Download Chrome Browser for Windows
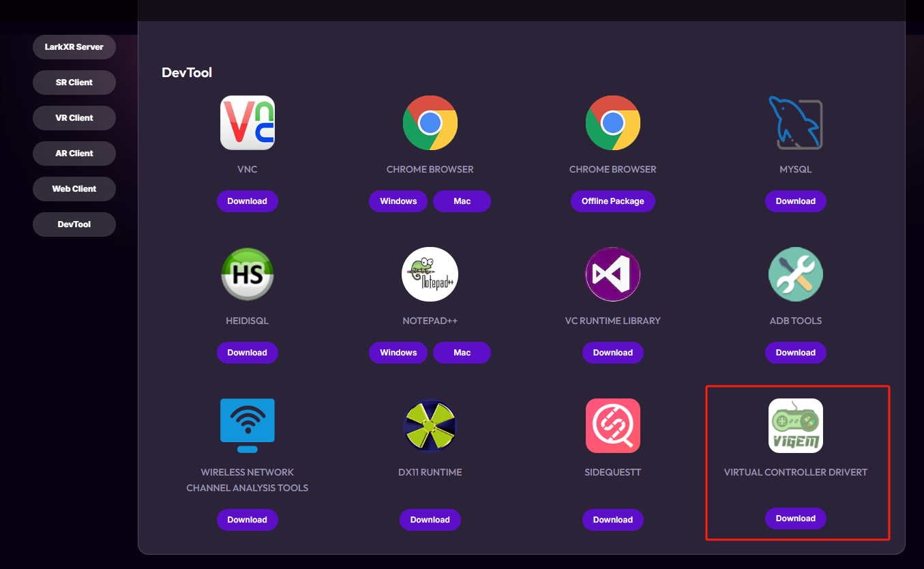Screen dimensions: 924x569 point(398,201)
